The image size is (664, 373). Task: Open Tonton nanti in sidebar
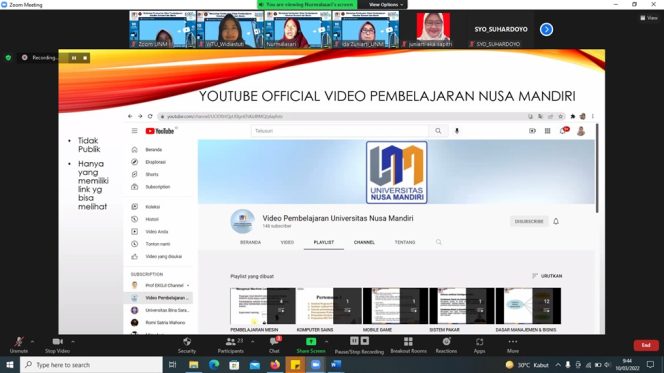tap(158, 244)
